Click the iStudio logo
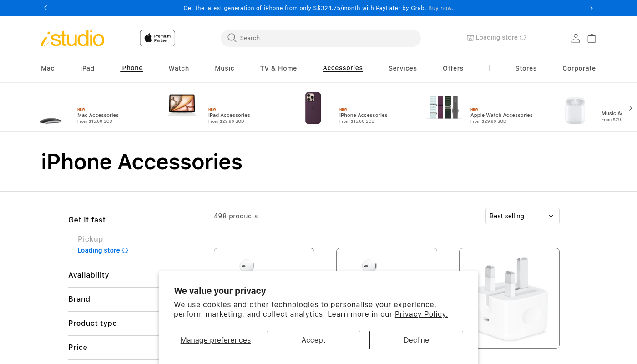This screenshot has width=637, height=364. [73, 38]
